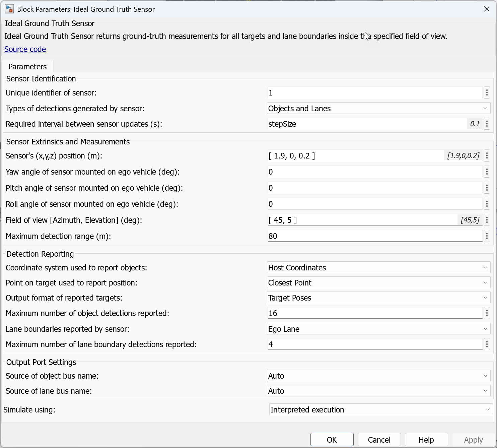Screen dimensions: 497x448
Task: Click the Help button
Action: pos(426,440)
